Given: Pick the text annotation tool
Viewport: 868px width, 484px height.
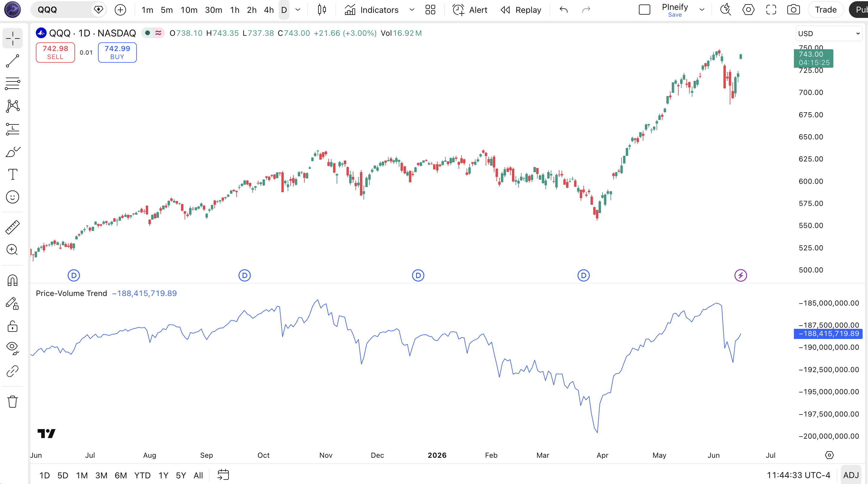Looking at the screenshot, I should pos(13,174).
